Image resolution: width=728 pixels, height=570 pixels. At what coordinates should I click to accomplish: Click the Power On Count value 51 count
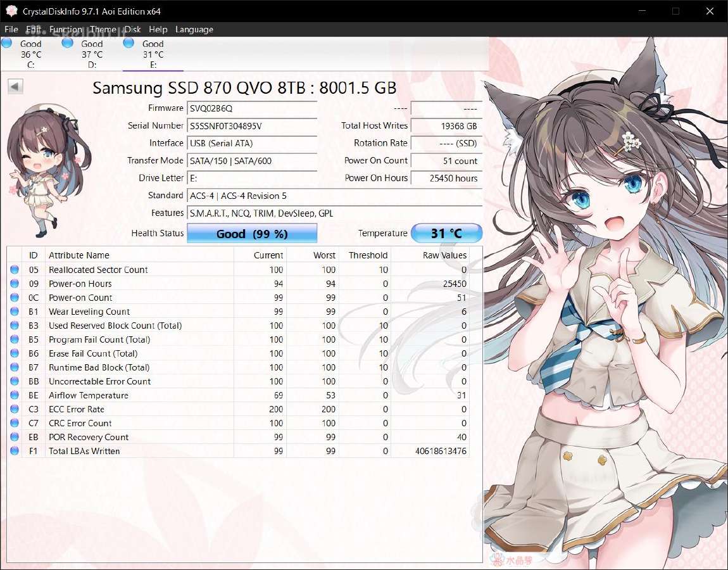click(447, 161)
